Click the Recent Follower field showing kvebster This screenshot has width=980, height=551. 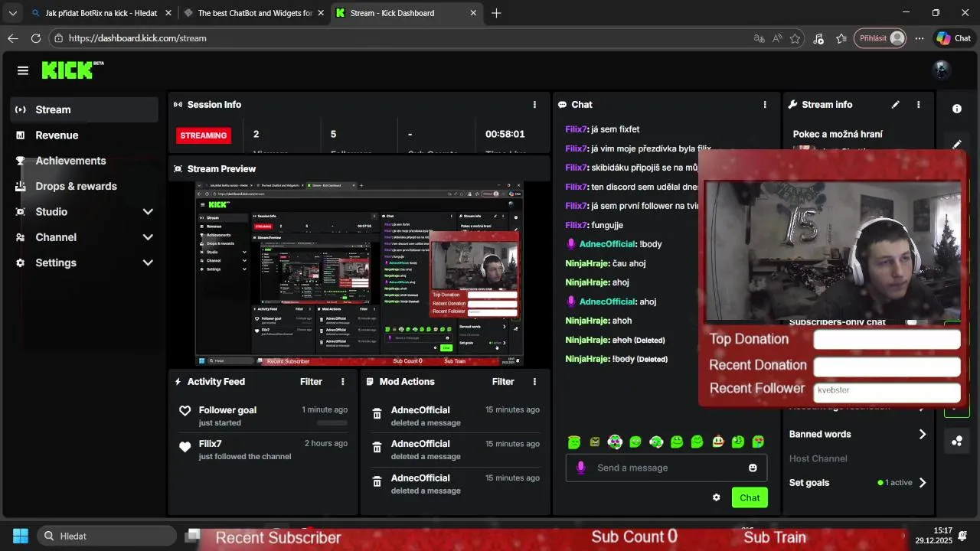click(x=887, y=392)
